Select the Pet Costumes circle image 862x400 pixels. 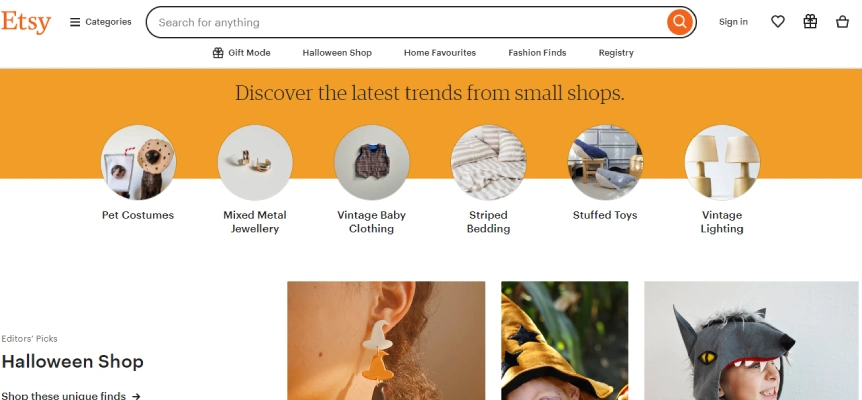(138, 162)
